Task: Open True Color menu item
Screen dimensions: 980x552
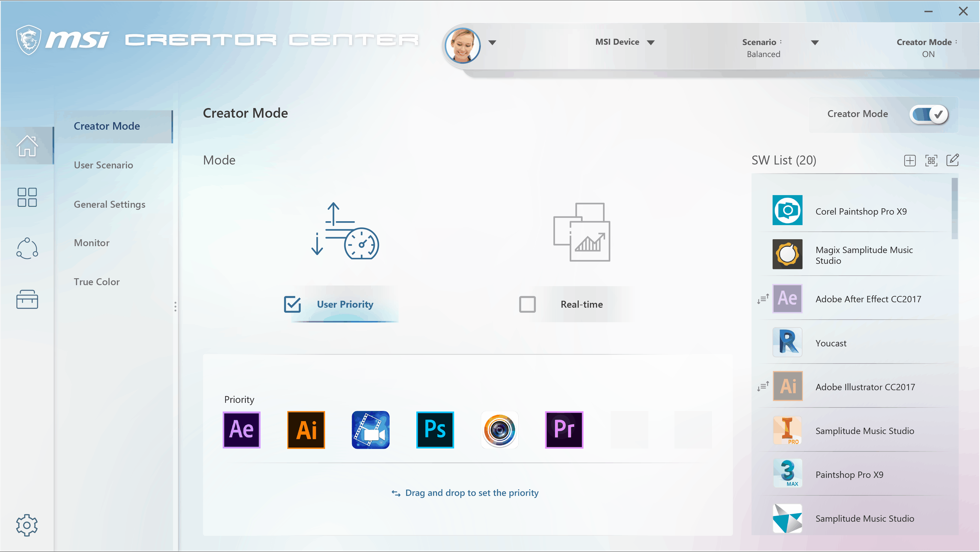Action: 97,282
